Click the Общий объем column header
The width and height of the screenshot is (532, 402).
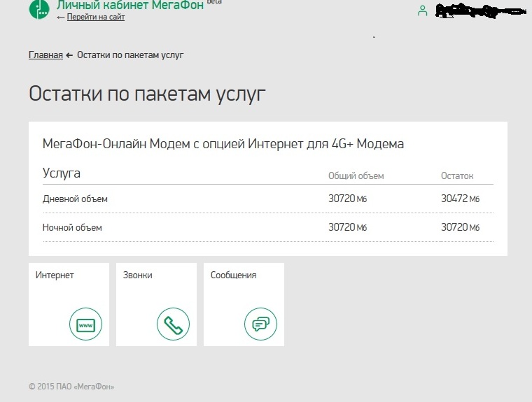356,176
